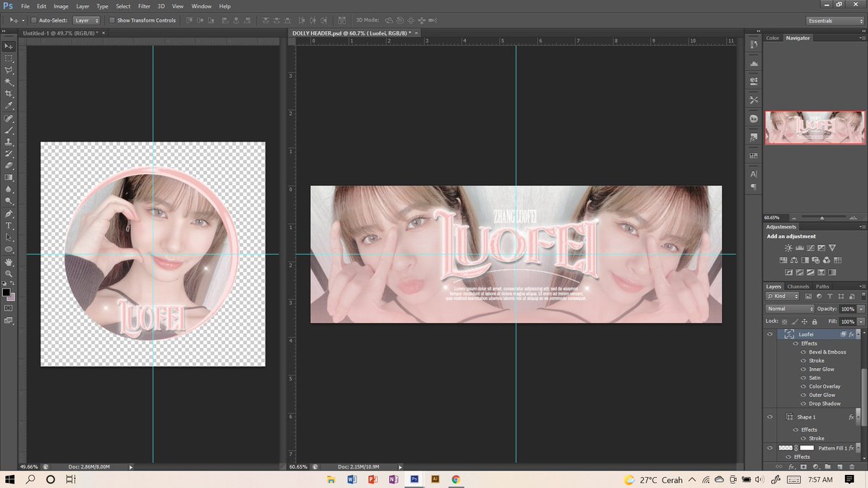This screenshot has height=488, width=868.
Task: Click the Navigator zoom slider
Action: coord(822,218)
